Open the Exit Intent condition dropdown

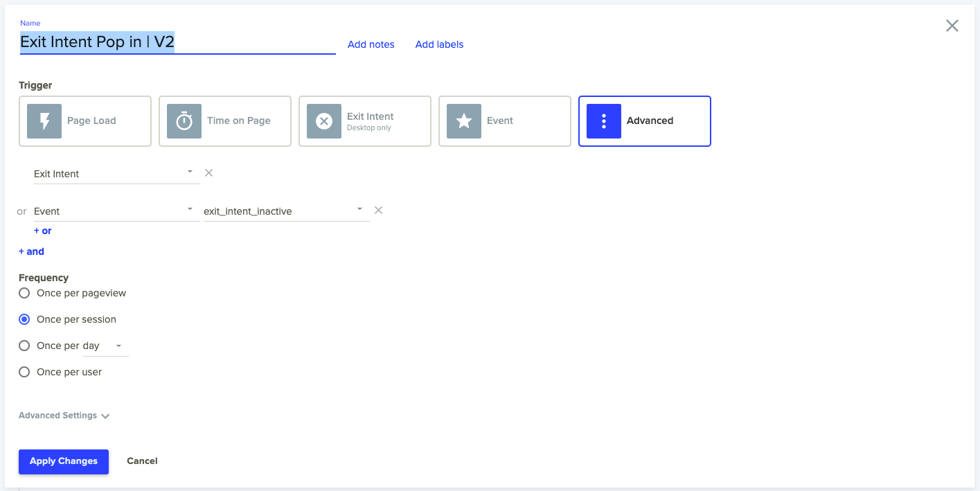116,174
